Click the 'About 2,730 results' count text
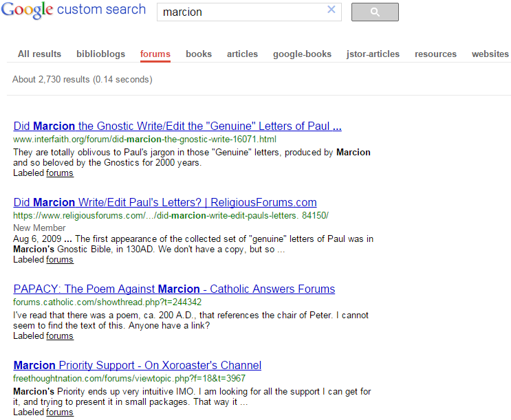This screenshot has width=511, height=420. click(x=83, y=80)
